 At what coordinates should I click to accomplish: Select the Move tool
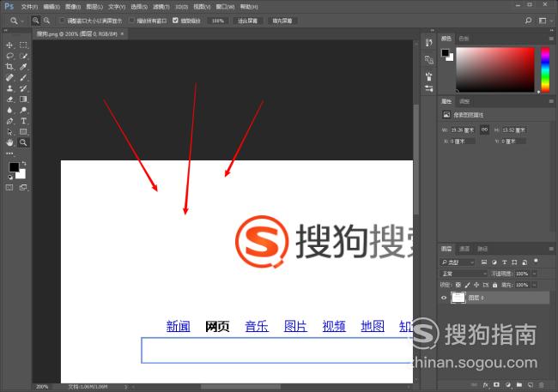coord(9,45)
